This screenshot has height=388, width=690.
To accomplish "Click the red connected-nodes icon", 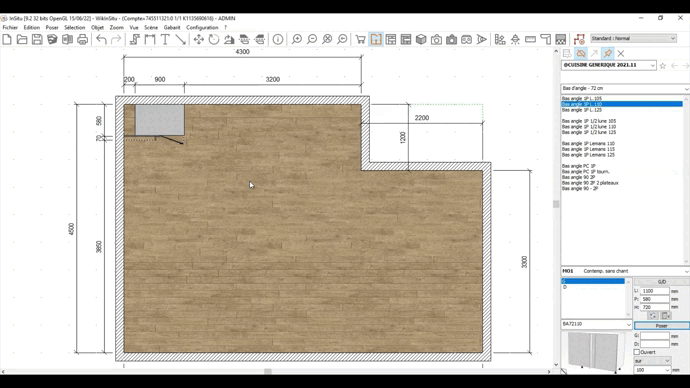I will [579, 39].
